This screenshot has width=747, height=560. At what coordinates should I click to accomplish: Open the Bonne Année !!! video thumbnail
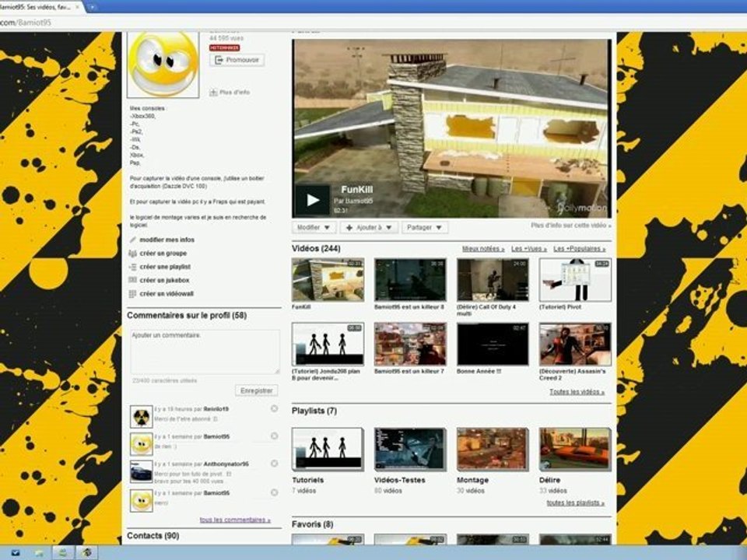point(493,345)
